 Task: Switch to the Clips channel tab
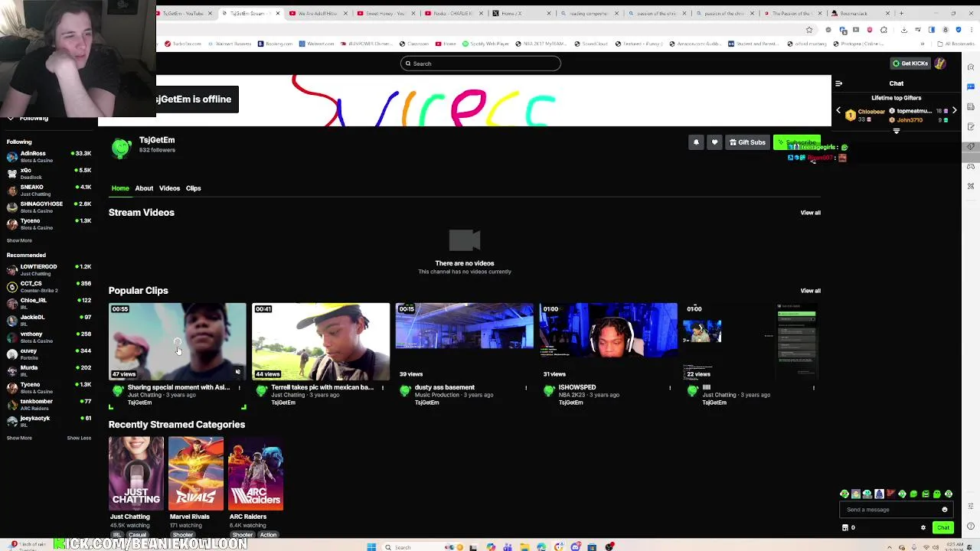pos(193,188)
